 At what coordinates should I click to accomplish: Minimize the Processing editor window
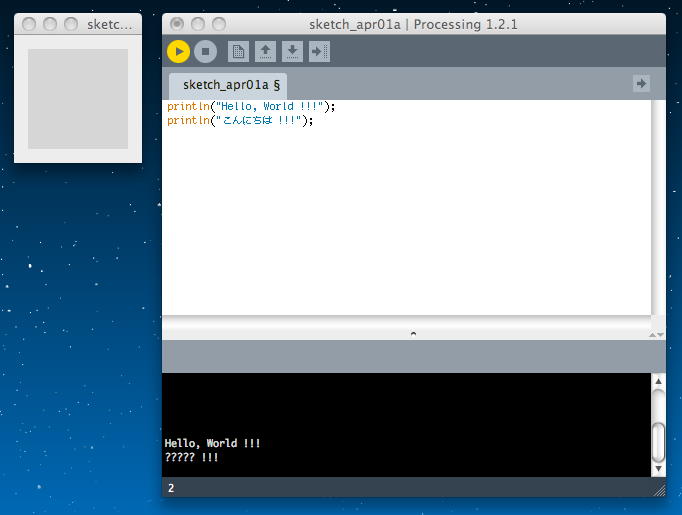[x=198, y=24]
